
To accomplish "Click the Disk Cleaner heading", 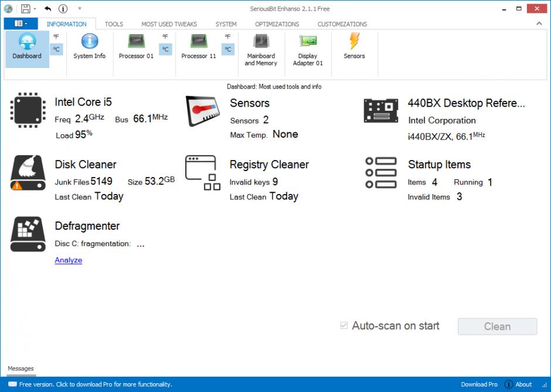I will coord(86,165).
